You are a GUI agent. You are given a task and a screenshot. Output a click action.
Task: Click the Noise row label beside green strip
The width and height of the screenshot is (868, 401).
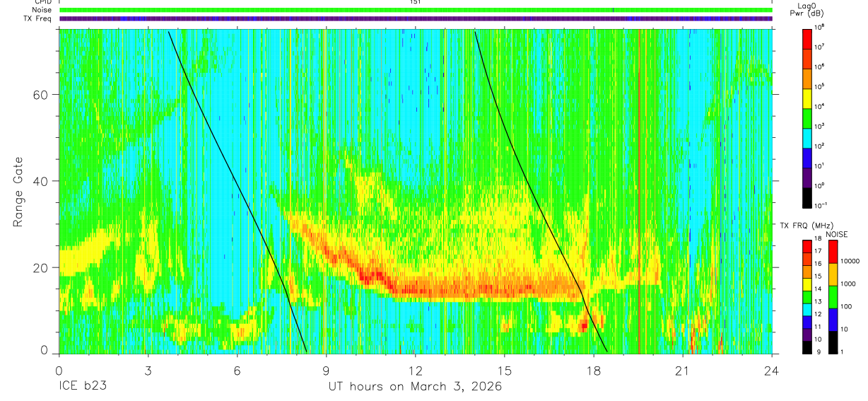pyautogui.click(x=41, y=10)
